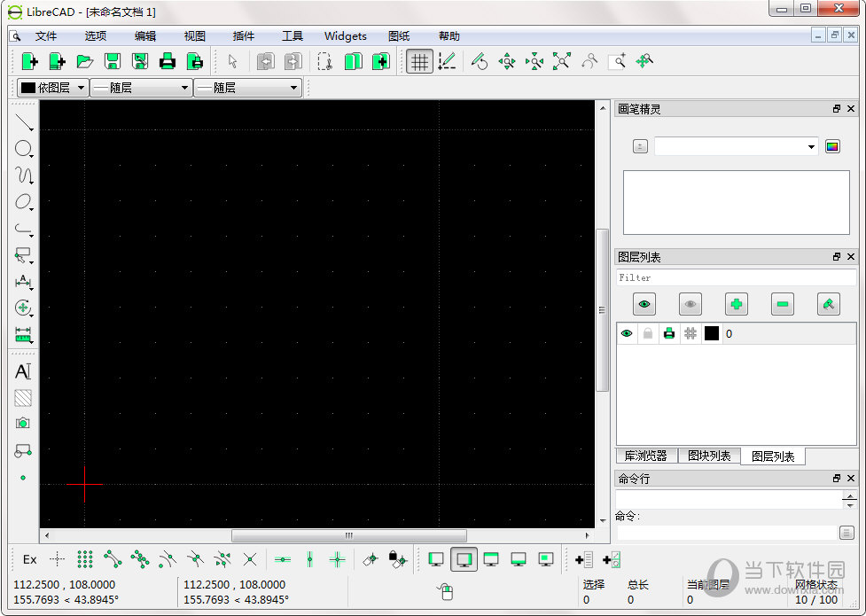Open the 编辑 menu
This screenshot has width=866, height=616.
tap(145, 36)
